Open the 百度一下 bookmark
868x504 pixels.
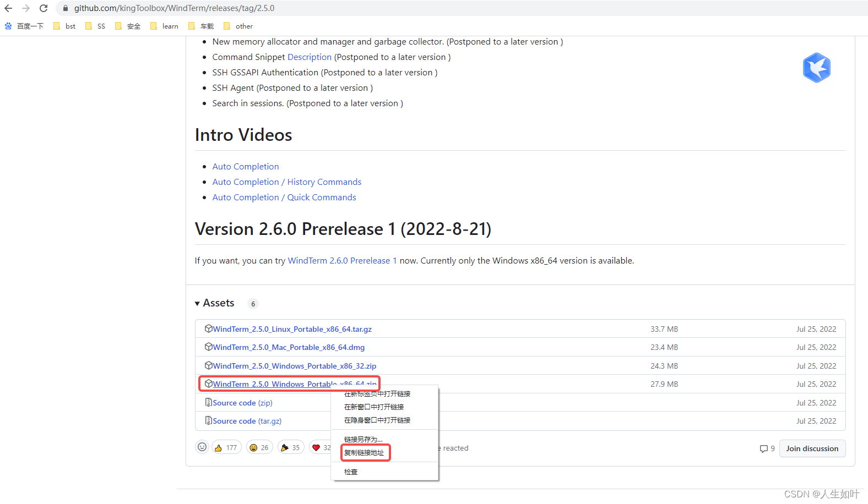click(24, 26)
